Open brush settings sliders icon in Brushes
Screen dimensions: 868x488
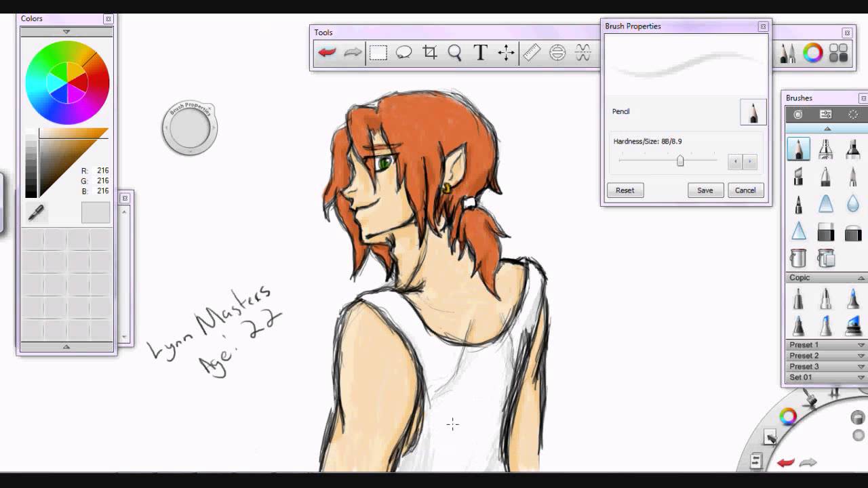[826, 115]
